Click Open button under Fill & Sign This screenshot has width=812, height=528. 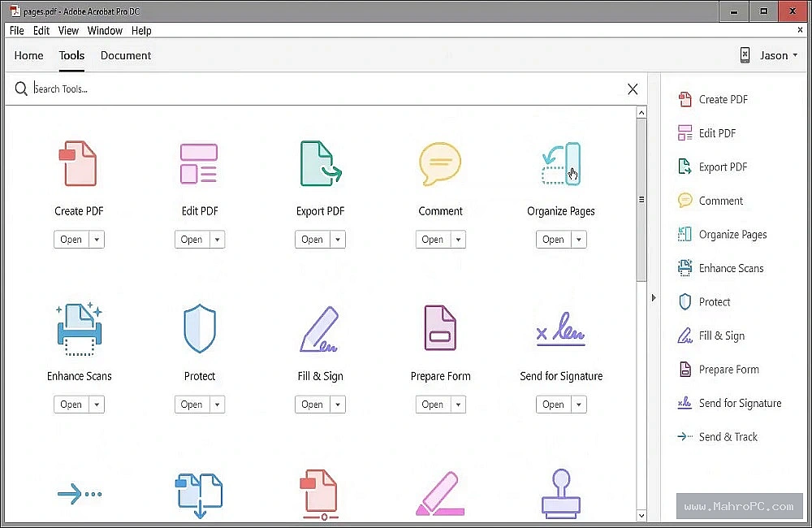(313, 405)
